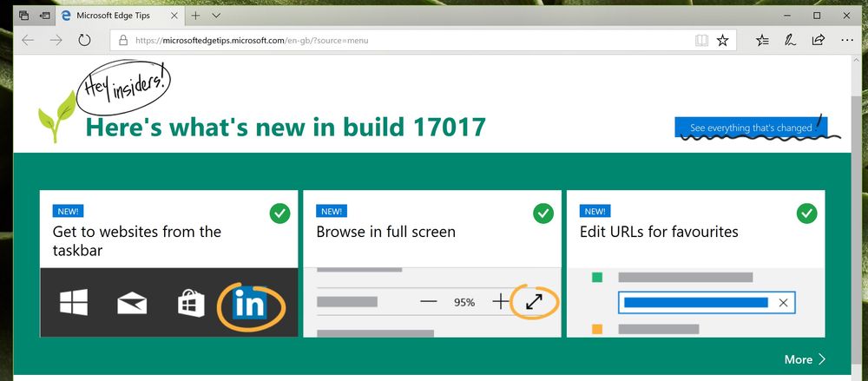Click Here's what's new in build 17017 heading

286,127
